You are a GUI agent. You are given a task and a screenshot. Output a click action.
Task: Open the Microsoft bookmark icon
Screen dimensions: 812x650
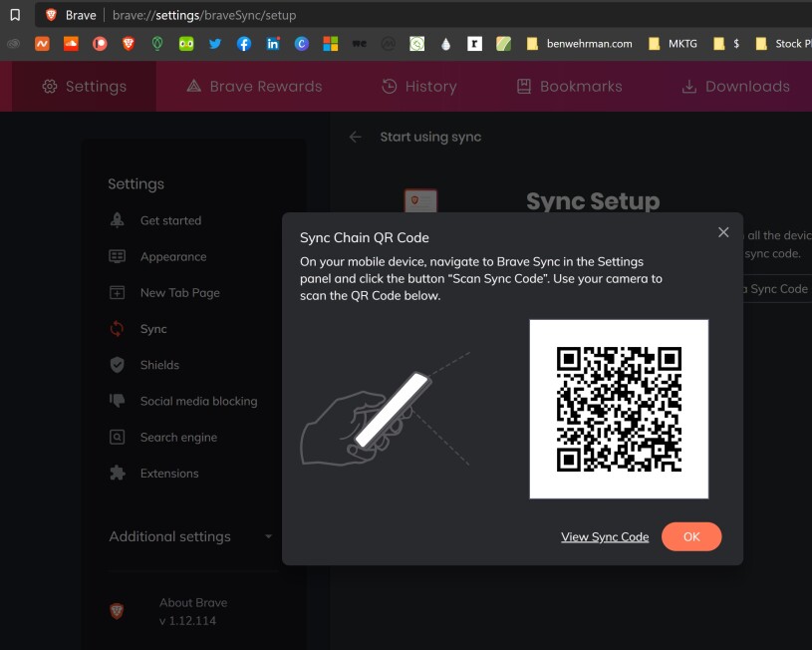[331, 44]
